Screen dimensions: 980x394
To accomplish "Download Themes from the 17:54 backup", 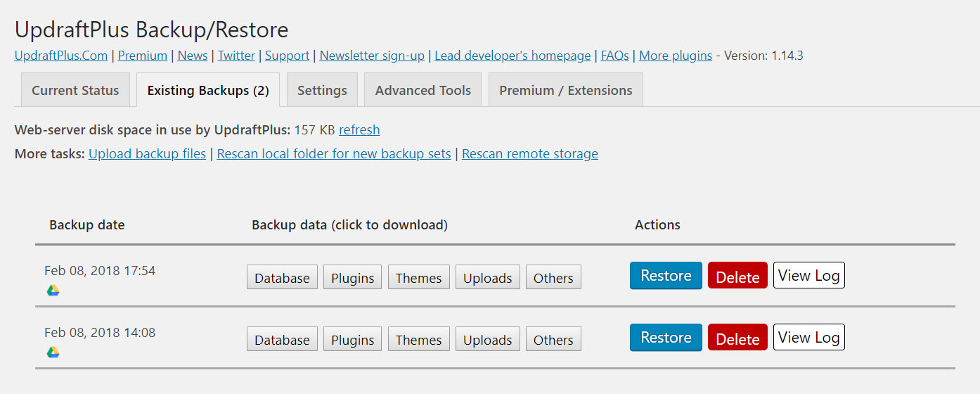I will [x=418, y=278].
